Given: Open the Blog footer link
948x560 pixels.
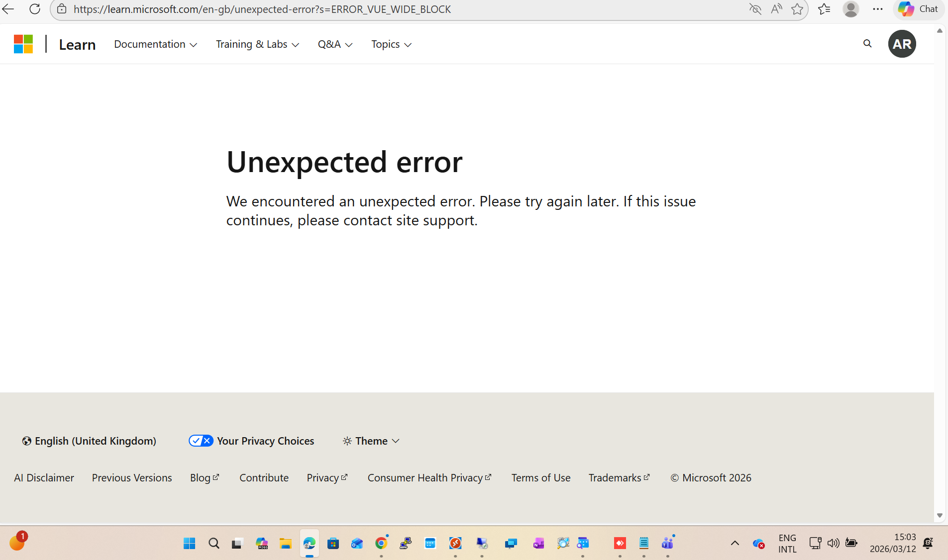Looking at the screenshot, I should (x=205, y=478).
